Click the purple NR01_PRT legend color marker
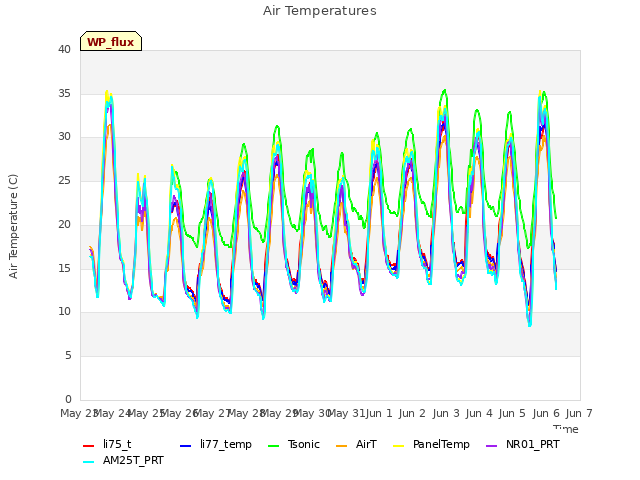640x480 pixels. [x=492, y=446]
